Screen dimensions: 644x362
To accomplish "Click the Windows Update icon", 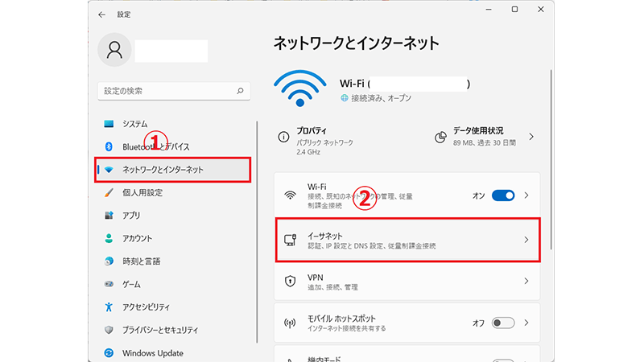I will [109, 353].
